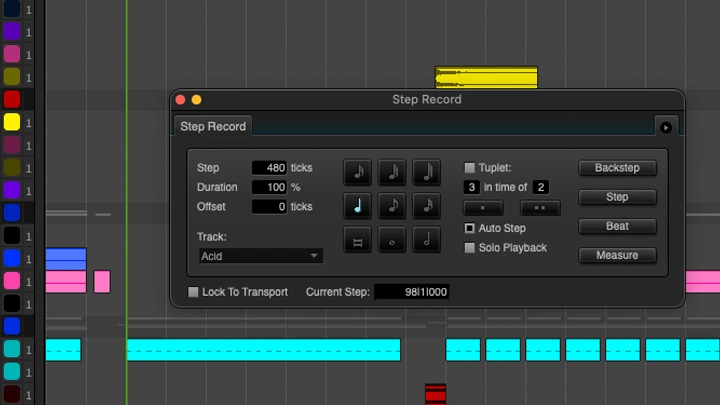Image resolution: width=720 pixels, height=405 pixels.
Task: Click the hot pink track color swatch
Action: (x=12, y=281)
